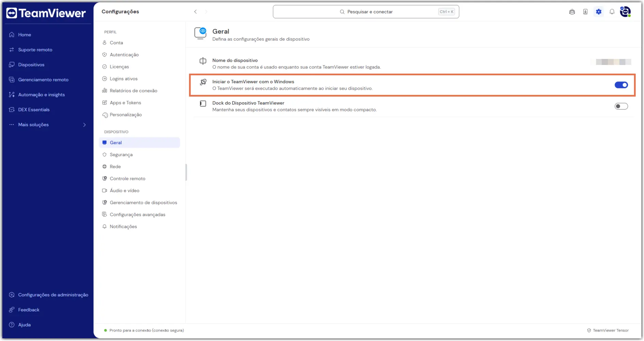
Task: Click the Ctrl + K shortcut badge
Action: [446, 12]
